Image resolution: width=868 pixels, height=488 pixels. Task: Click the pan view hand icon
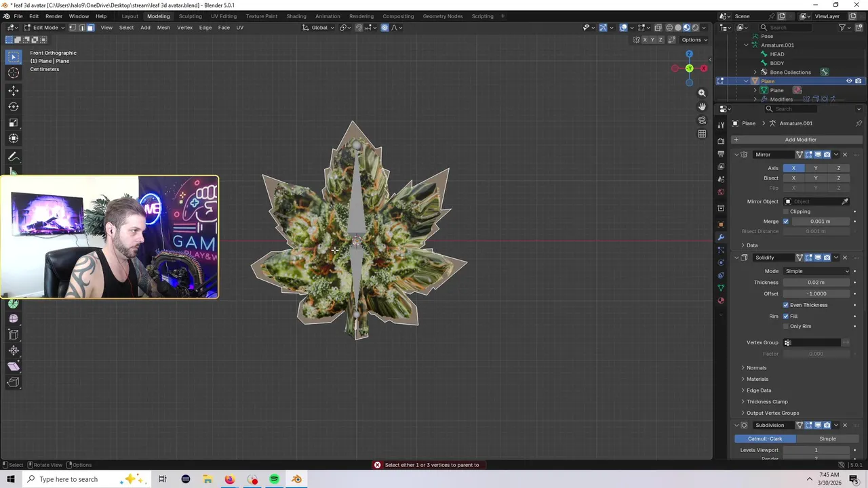click(702, 106)
